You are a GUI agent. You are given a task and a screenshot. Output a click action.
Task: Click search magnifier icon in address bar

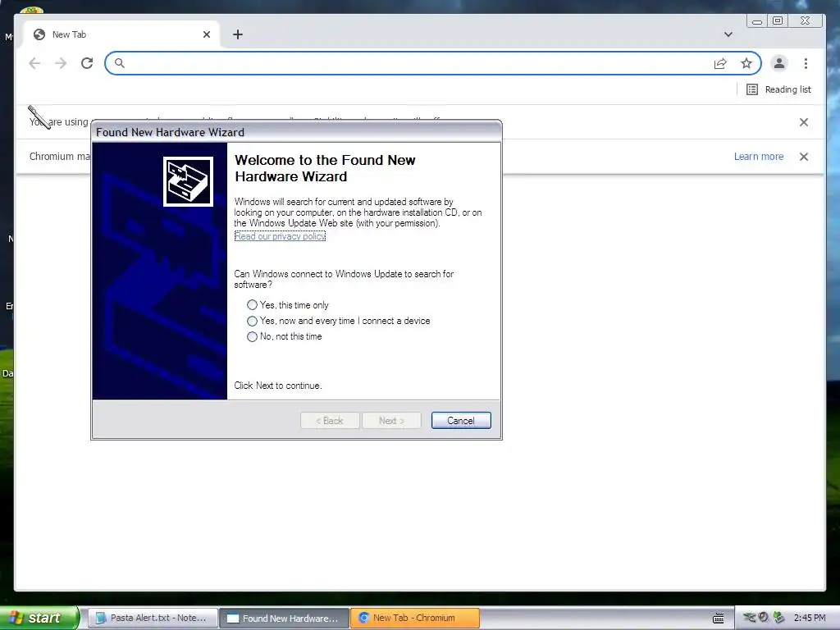[x=120, y=63]
